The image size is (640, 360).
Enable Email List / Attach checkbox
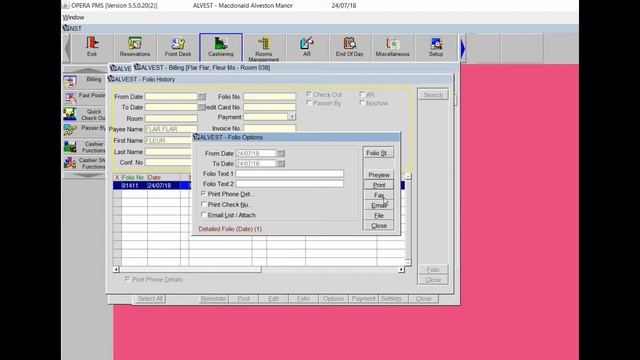point(203,215)
